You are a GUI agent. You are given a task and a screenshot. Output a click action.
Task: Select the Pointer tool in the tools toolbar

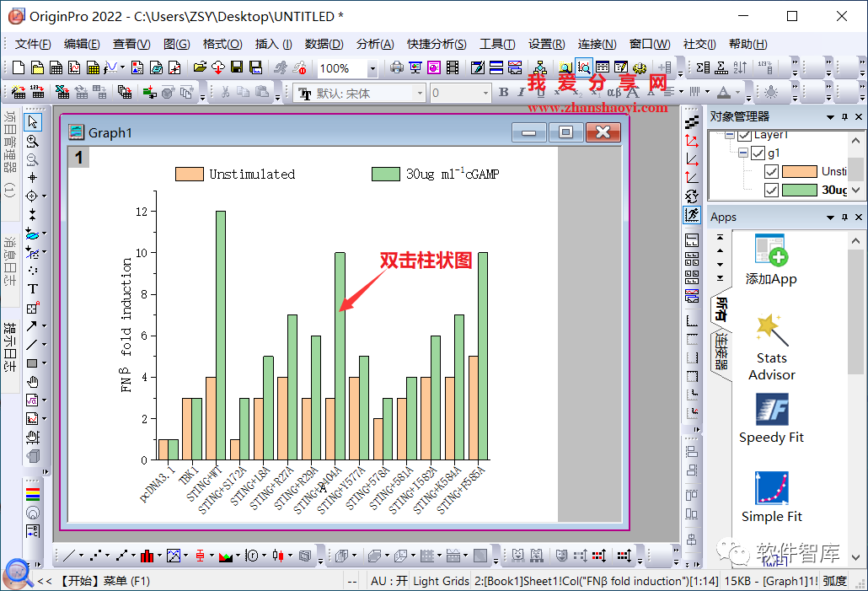[x=33, y=121]
